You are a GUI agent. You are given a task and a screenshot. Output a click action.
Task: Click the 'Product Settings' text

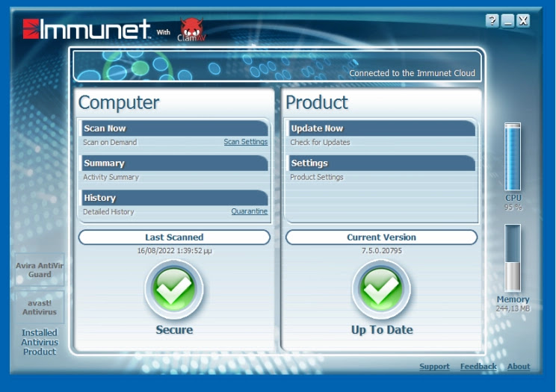coord(317,177)
